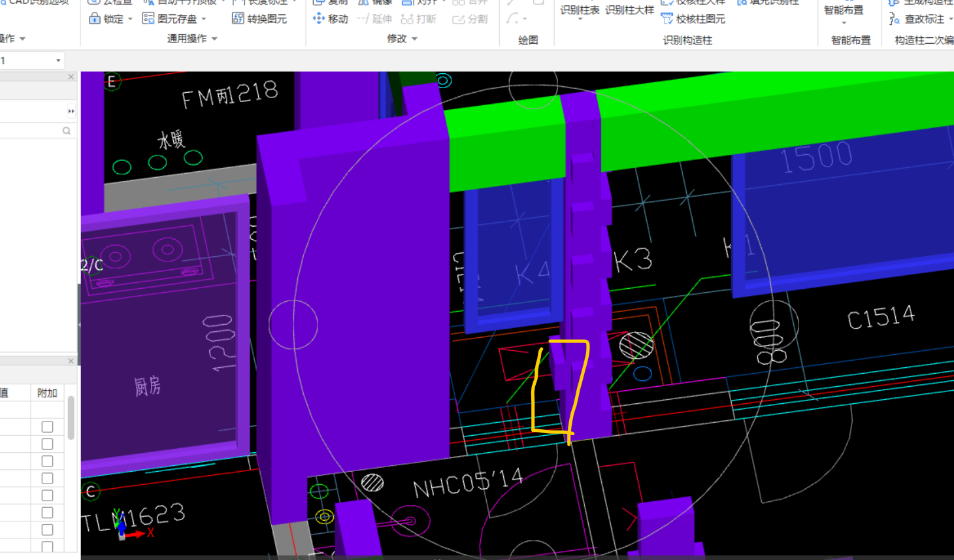This screenshot has height=560, width=954.
Task: Click the 1500 dimension text
Action: click(816, 157)
